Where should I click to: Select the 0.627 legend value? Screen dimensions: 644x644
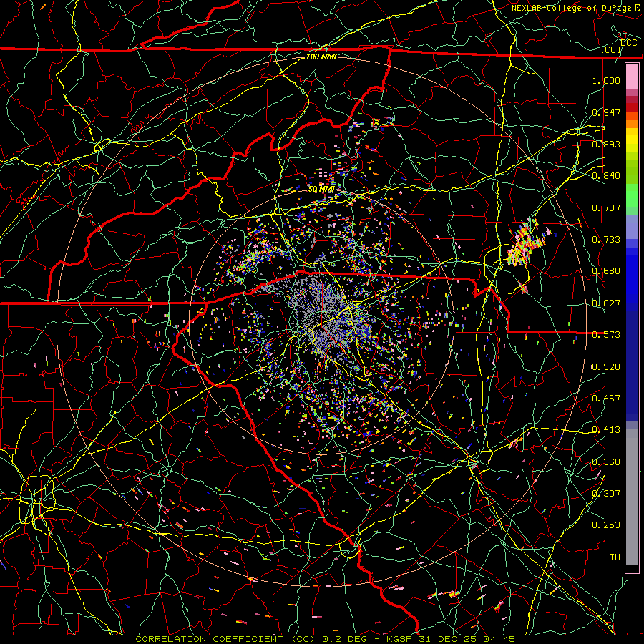pos(606,303)
